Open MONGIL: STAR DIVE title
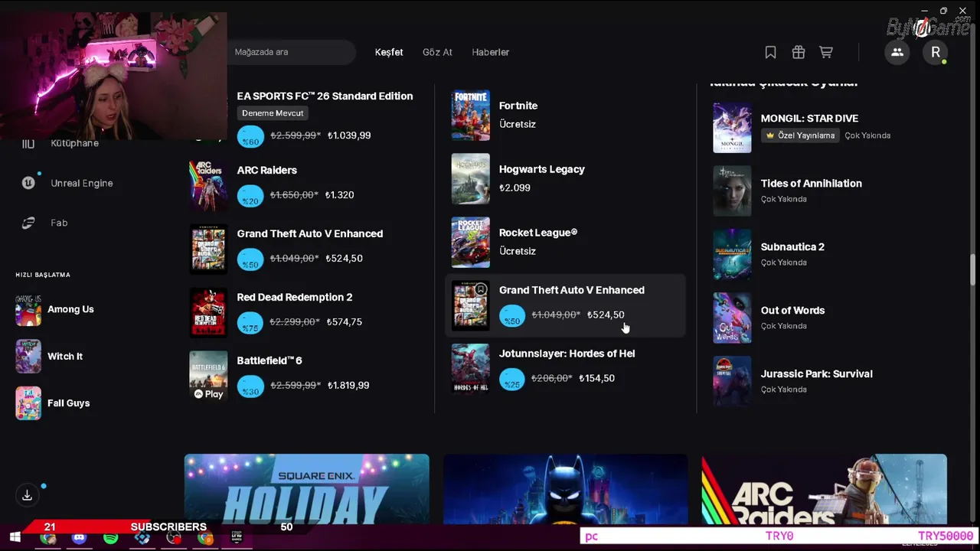Image resolution: width=980 pixels, height=551 pixels. [x=809, y=119]
